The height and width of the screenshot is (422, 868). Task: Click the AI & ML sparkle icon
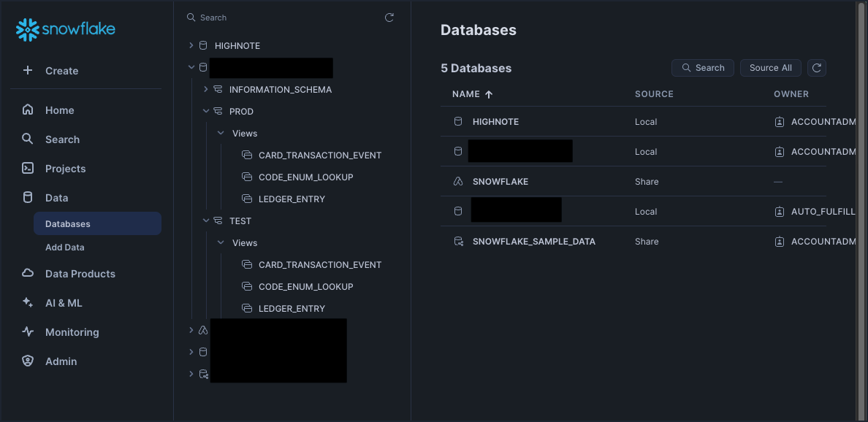(x=27, y=302)
